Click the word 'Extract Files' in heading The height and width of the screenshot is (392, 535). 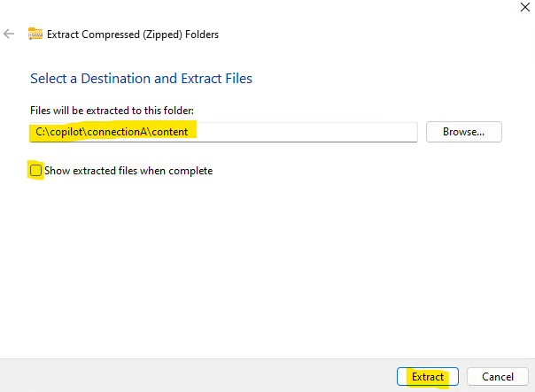(x=216, y=79)
